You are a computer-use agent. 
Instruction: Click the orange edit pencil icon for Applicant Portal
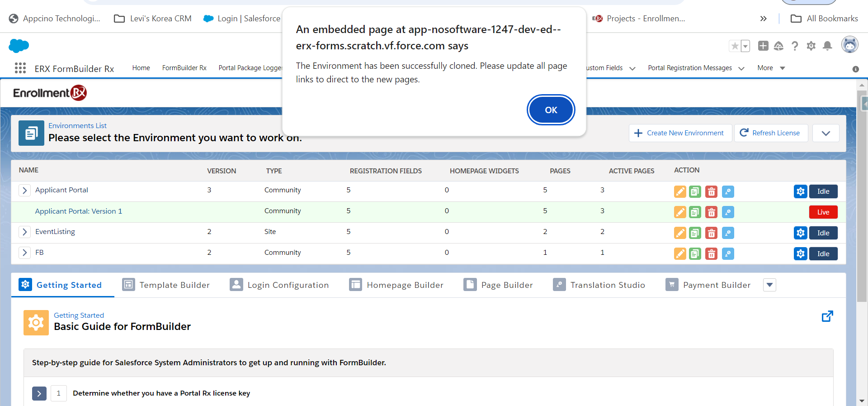(680, 191)
